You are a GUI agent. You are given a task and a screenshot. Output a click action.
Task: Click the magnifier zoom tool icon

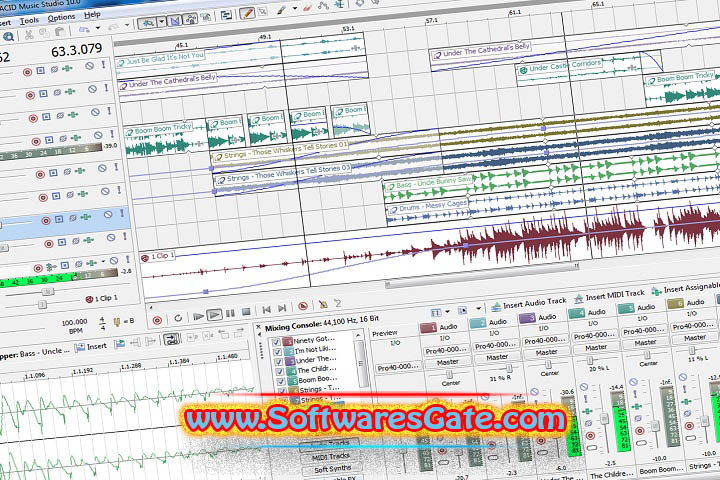tap(8, 37)
